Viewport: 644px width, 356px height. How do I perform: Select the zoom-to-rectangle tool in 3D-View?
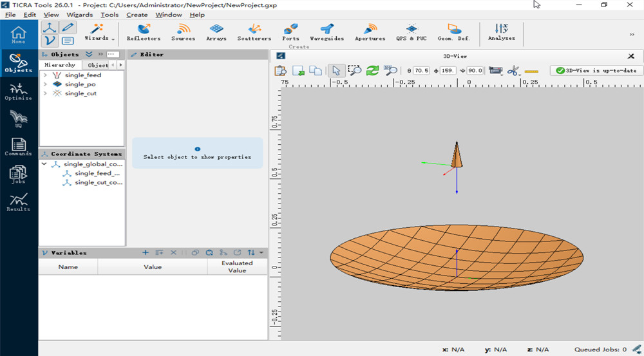tap(354, 71)
